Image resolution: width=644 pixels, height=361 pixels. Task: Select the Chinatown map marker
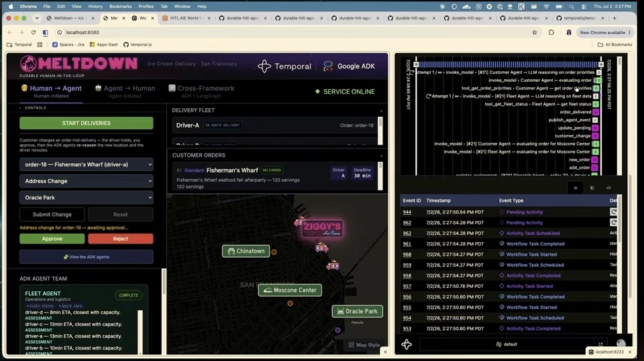point(246,251)
